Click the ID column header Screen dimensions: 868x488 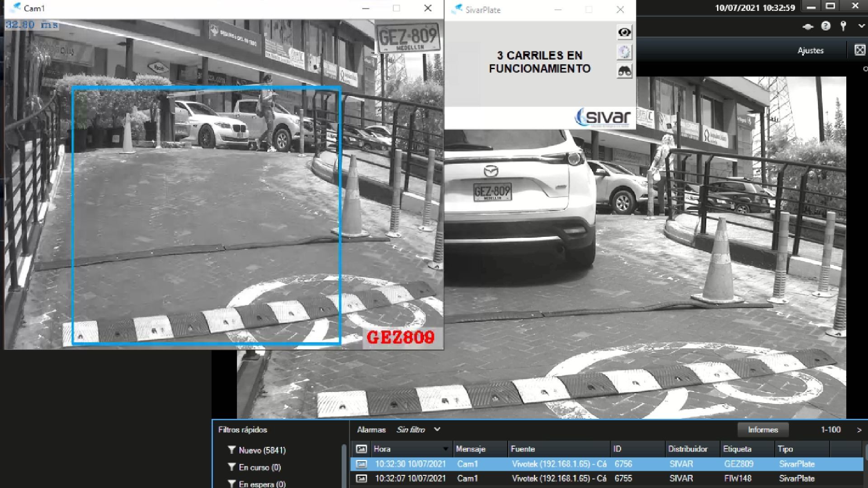[x=637, y=449]
